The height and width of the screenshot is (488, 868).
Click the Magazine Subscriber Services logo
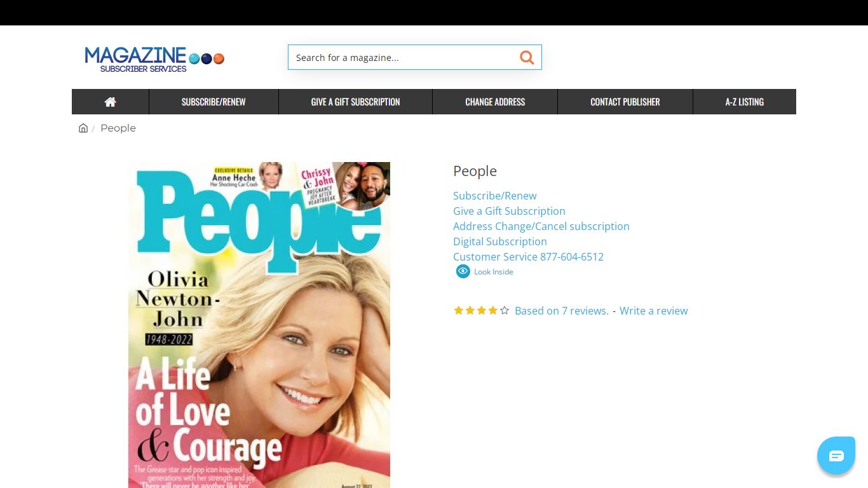[x=154, y=58]
